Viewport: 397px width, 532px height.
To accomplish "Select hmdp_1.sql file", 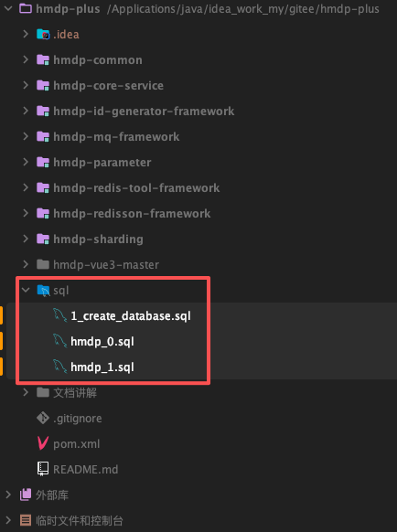I will (102, 367).
